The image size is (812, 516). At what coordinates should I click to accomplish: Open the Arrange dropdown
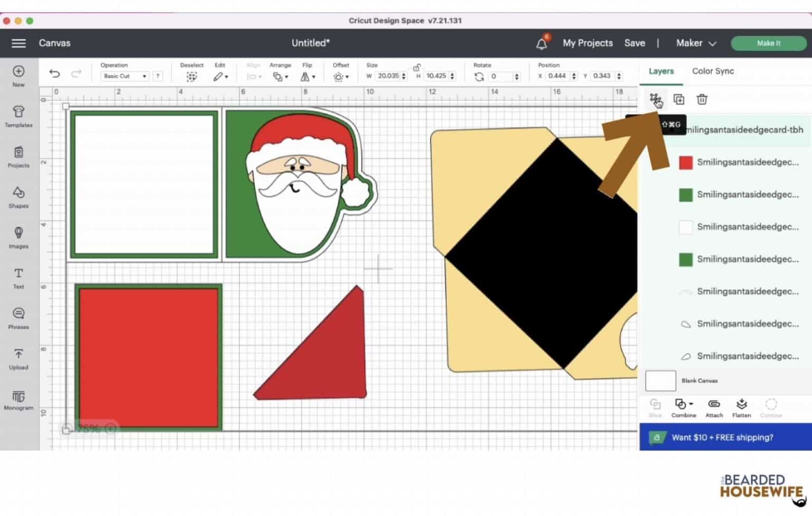(281, 76)
